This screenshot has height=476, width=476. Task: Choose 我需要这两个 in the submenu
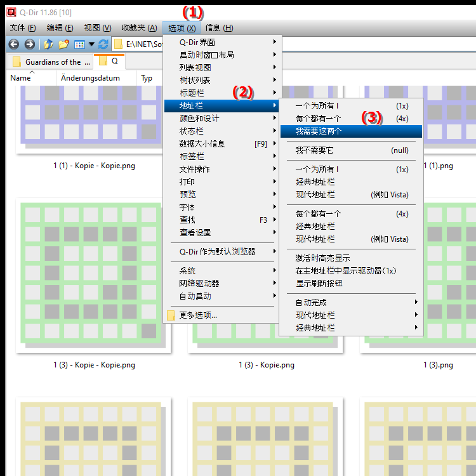[x=351, y=131]
